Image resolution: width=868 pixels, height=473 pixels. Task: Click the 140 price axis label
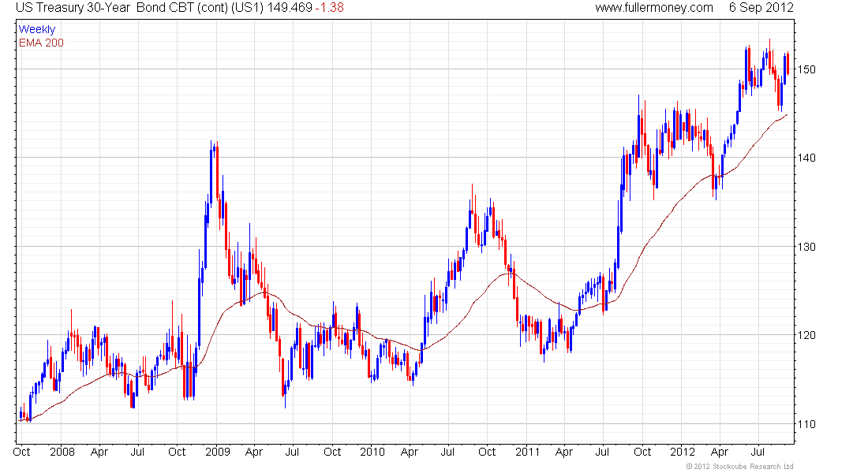pyautogui.click(x=807, y=158)
